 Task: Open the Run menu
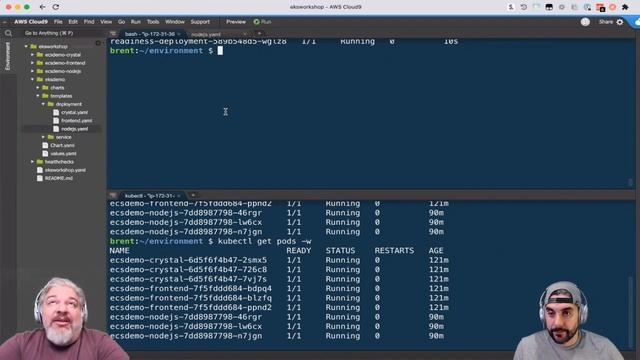(136, 22)
